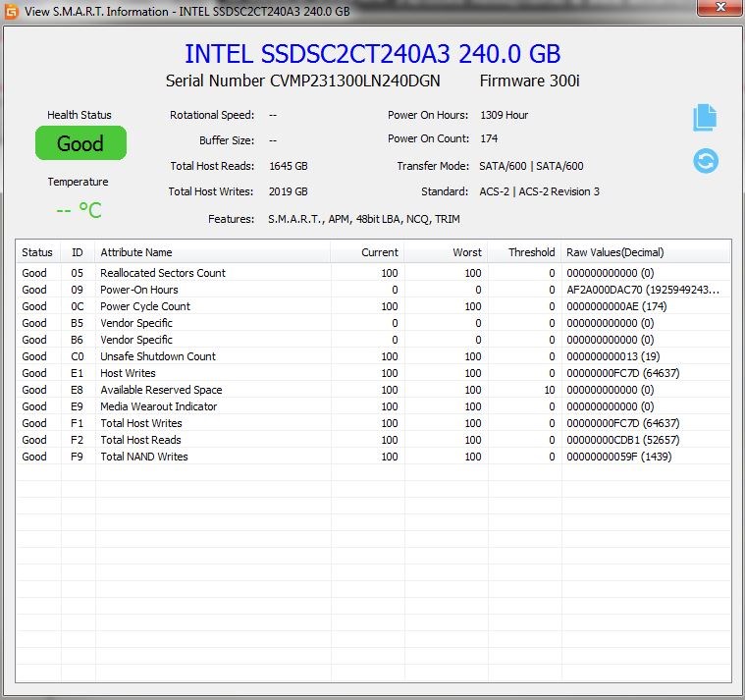The width and height of the screenshot is (745, 700).
Task: Sort by the ID column header
Action: click(x=78, y=252)
